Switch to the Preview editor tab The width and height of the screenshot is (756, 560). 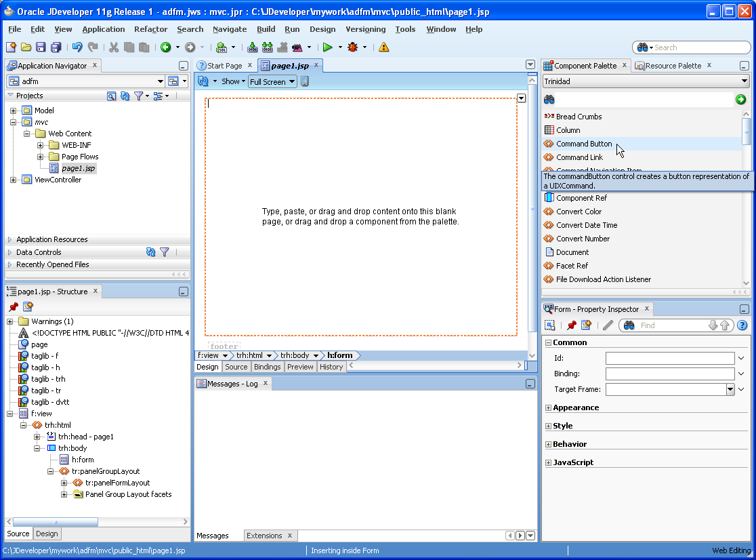tap(300, 367)
